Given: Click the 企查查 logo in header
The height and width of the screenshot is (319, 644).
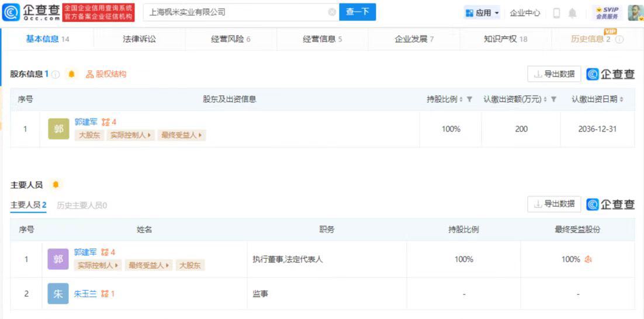Looking at the screenshot, I should click(x=31, y=12).
